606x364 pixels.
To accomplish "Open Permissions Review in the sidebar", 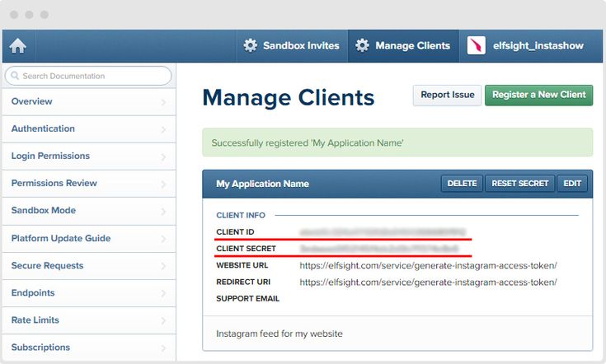I will 54,184.
